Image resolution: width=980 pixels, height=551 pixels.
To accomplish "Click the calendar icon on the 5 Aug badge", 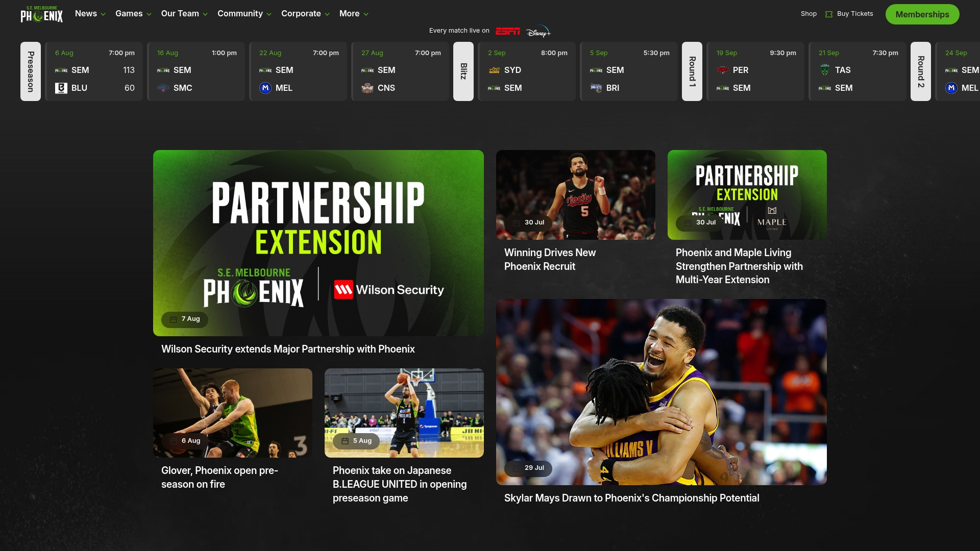I will click(x=345, y=441).
